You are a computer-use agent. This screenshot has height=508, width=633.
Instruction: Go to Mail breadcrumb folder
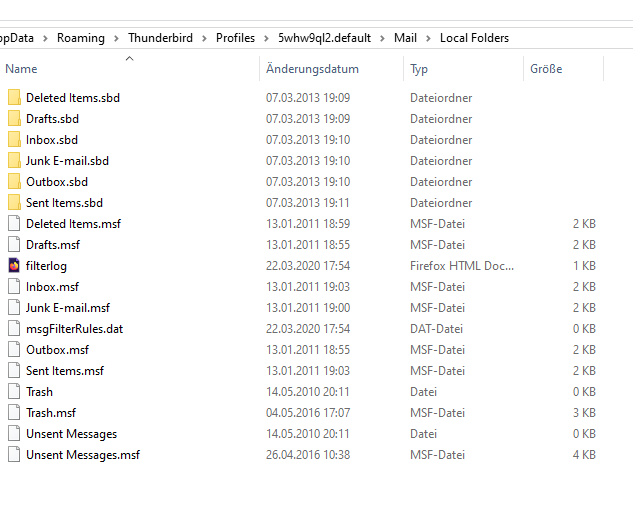405,38
